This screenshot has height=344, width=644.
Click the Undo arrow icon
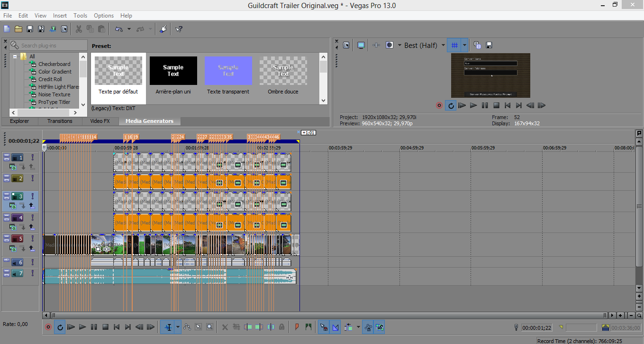(x=119, y=29)
